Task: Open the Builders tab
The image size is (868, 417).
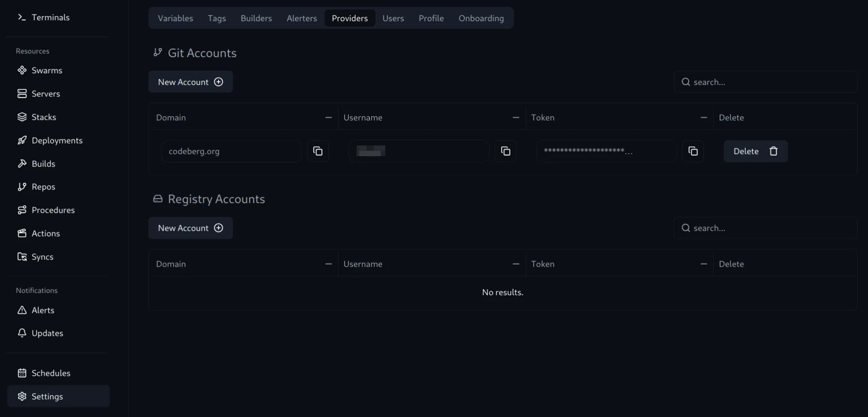Action: pos(256,18)
